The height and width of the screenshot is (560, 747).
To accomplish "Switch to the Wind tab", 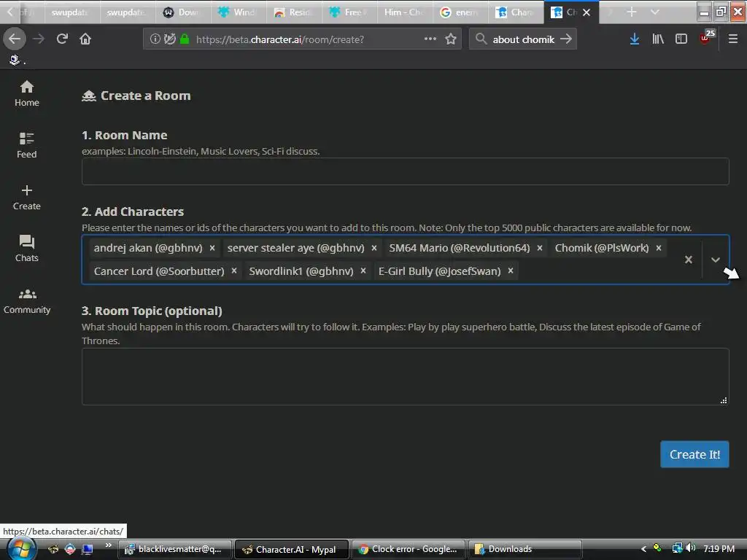I will pyautogui.click(x=239, y=12).
